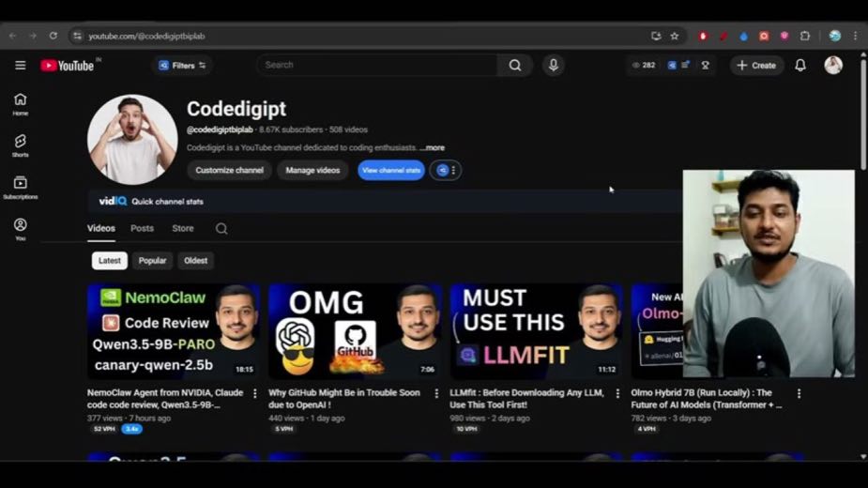Click the blue 3.4x badge
The width and height of the screenshot is (868, 488).
[x=131, y=429]
